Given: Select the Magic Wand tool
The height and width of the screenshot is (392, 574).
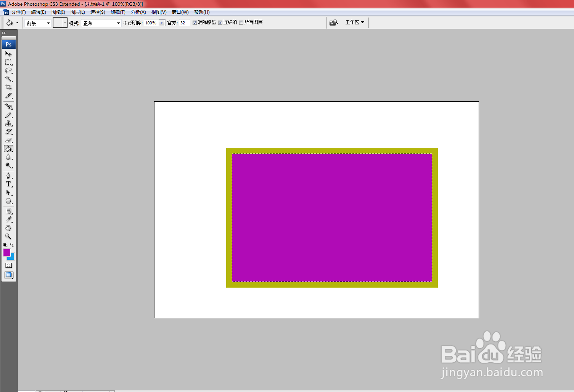Looking at the screenshot, I should coord(8,79).
